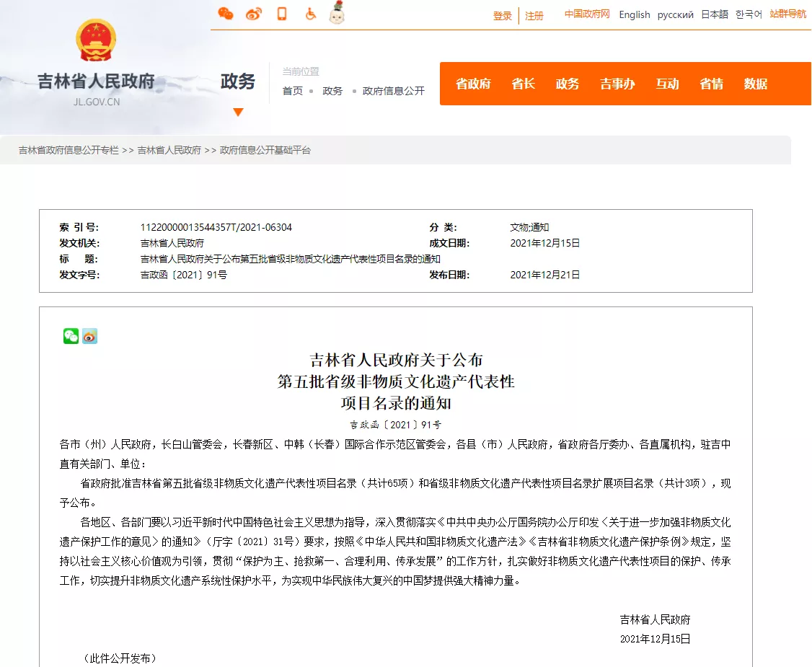Go to the 数据 navigation tab
The width and height of the screenshot is (812, 667).
pos(755,84)
